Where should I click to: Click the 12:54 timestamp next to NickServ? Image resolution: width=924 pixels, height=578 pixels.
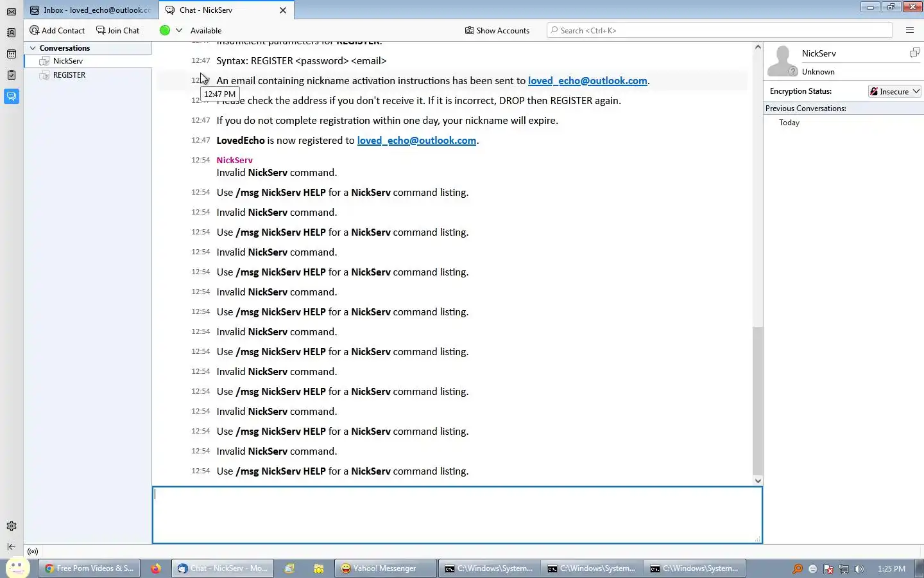[x=200, y=160]
